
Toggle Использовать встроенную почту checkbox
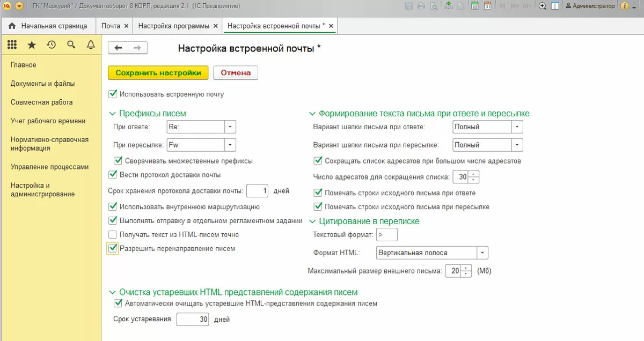(x=113, y=94)
